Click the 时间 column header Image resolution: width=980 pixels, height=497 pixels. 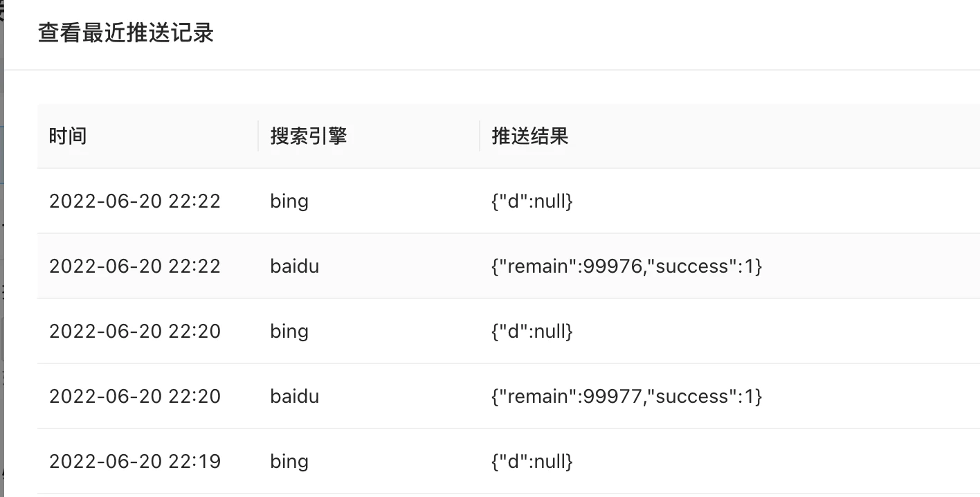tap(68, 136)
